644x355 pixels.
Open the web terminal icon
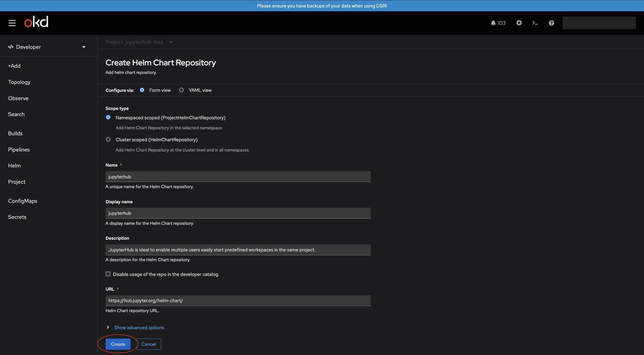(x=535, y=23)
